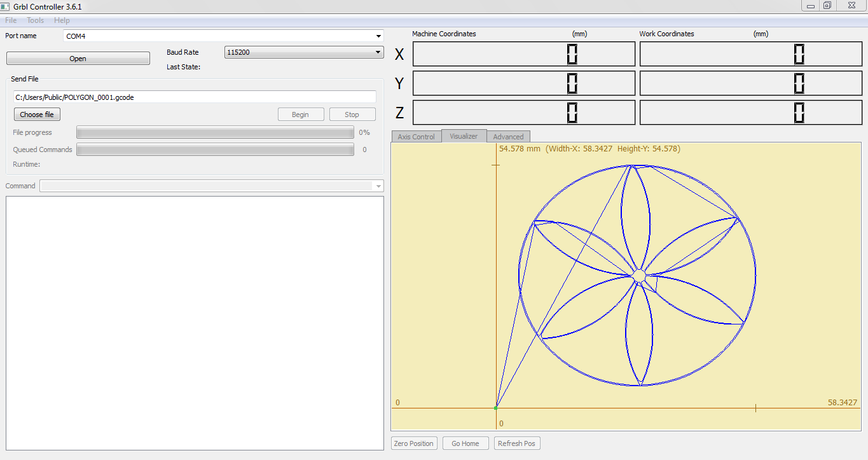868x460 pixels.
Task: Open the File menu
Action: point(10,20)
